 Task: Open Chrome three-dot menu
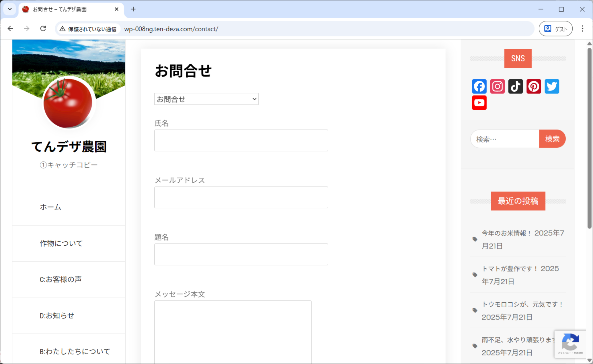[582, 29]
